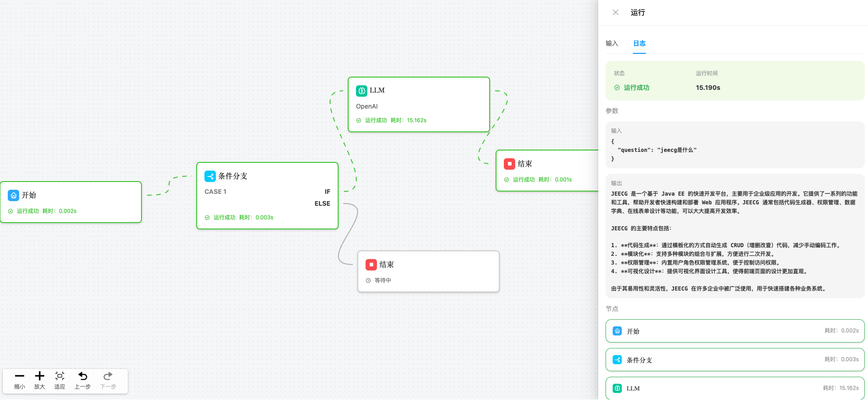This screenshot has height=400, width=868.
Task: Click the success check icon in 条件分支 node
Action: (x=207, y=218)
